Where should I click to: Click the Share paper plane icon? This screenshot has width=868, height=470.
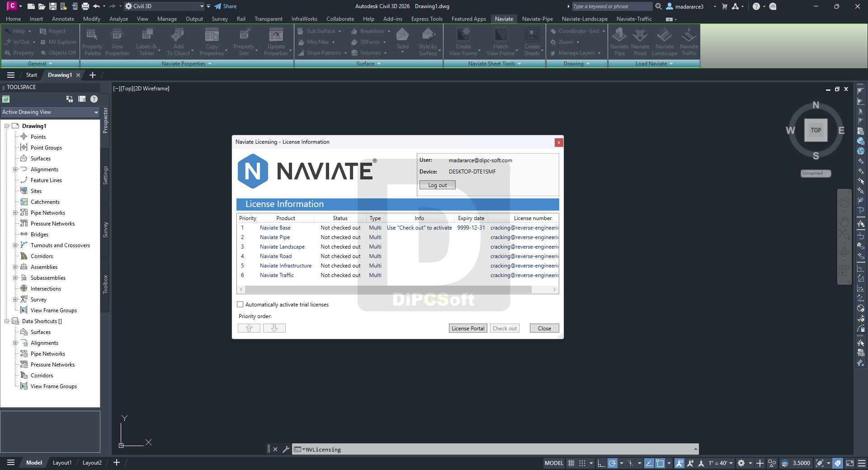point(218,6)
